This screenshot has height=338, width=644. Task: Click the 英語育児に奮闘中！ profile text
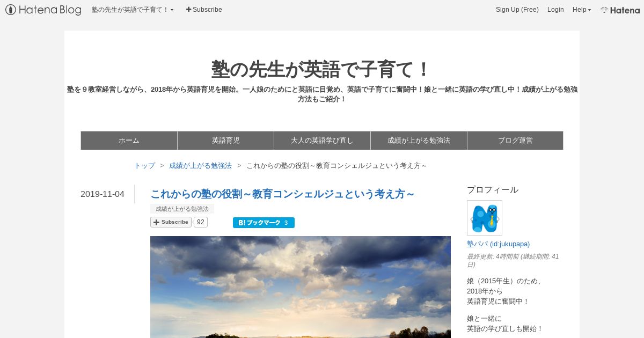tap(498, 302)
